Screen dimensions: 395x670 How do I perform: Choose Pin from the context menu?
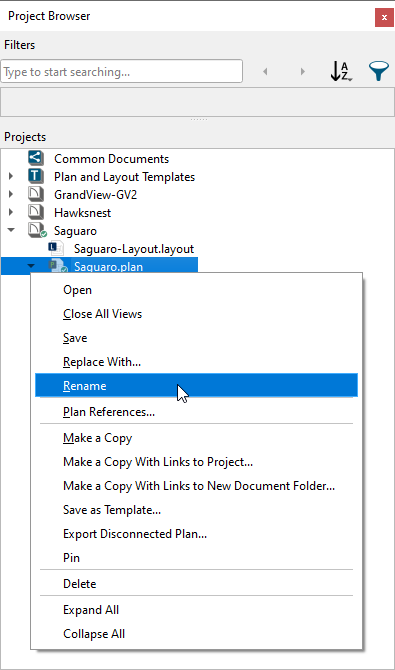(x=196, y=558)
